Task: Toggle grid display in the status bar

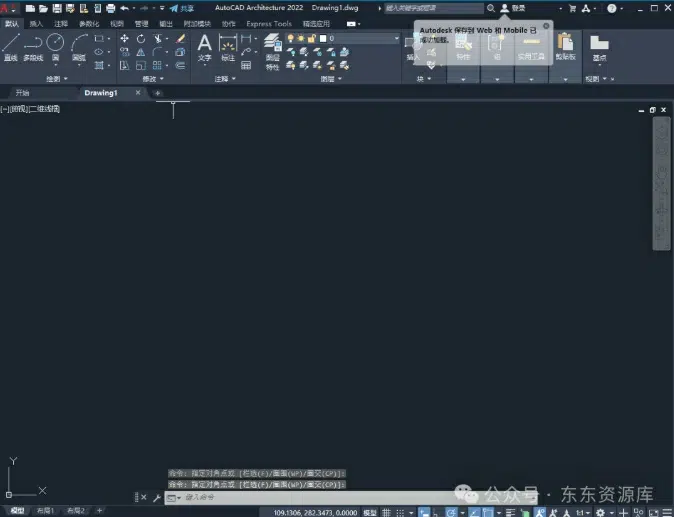Action: [387, 512]
